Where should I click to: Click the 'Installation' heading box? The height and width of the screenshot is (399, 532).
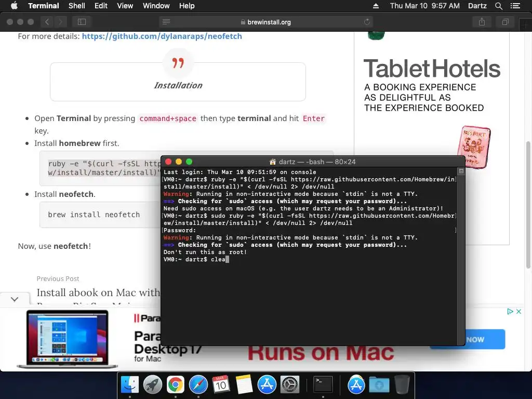pyautogui.click(x=178, y=82)
